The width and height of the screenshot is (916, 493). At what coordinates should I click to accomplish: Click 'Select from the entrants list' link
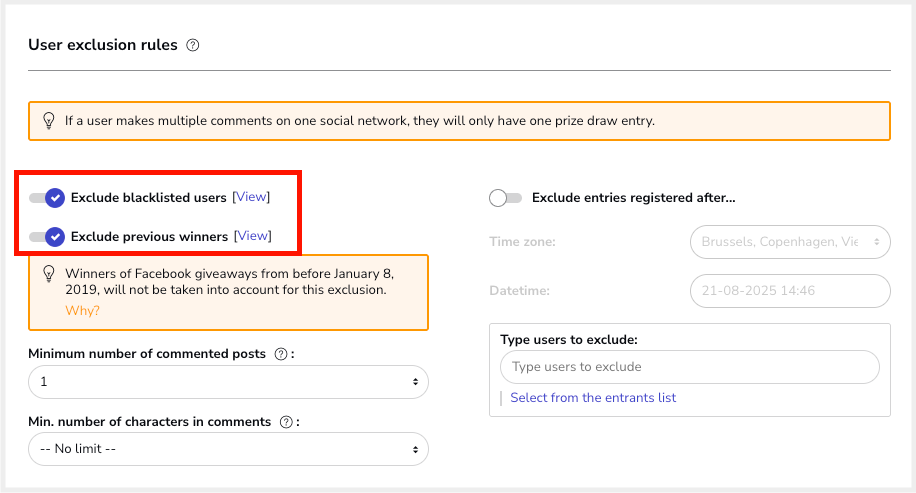click(593, 397)
